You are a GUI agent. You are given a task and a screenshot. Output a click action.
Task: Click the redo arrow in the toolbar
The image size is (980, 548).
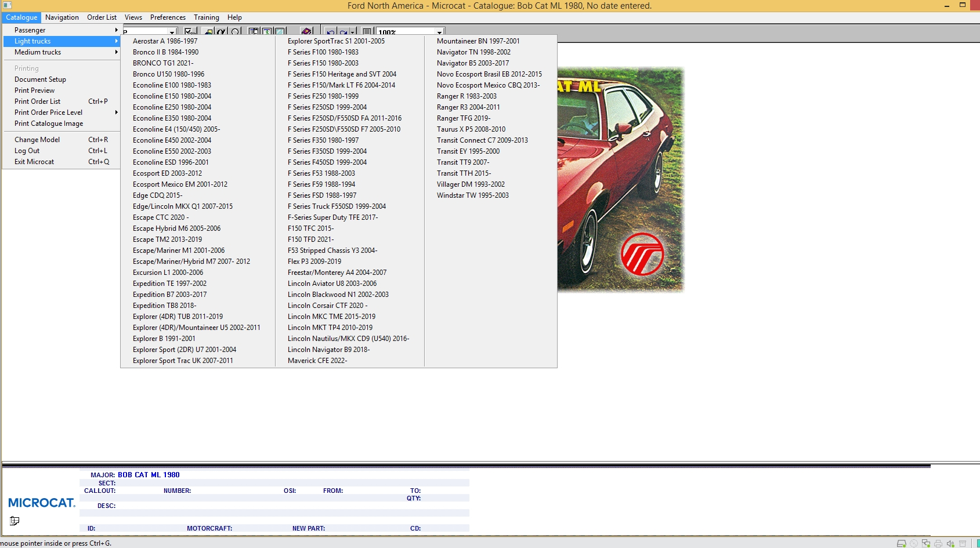pos(343,31)
